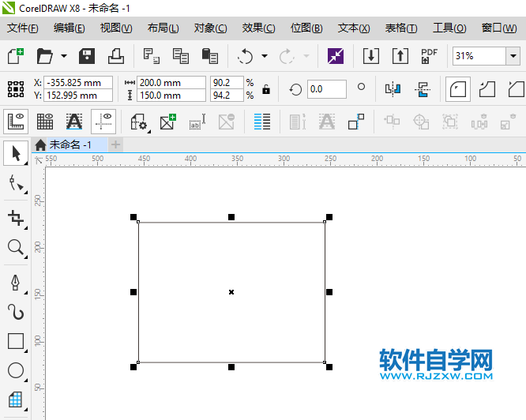Image resolution: width=526 pixels, height=420 pixels.
Task: Click the Import down-arrow icon
Action: pyautogui.click(x=371, y=56)
